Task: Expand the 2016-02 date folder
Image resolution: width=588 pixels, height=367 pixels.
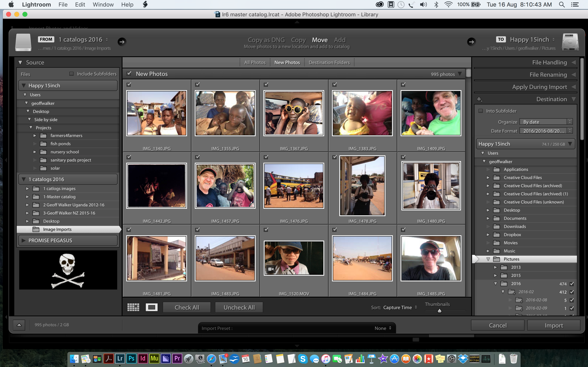Action: click(503, 292)
